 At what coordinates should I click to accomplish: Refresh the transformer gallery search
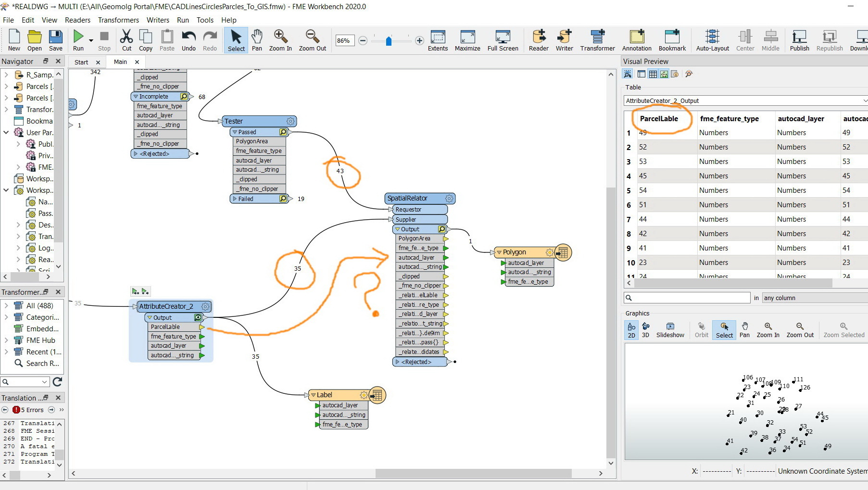[57, 382]
